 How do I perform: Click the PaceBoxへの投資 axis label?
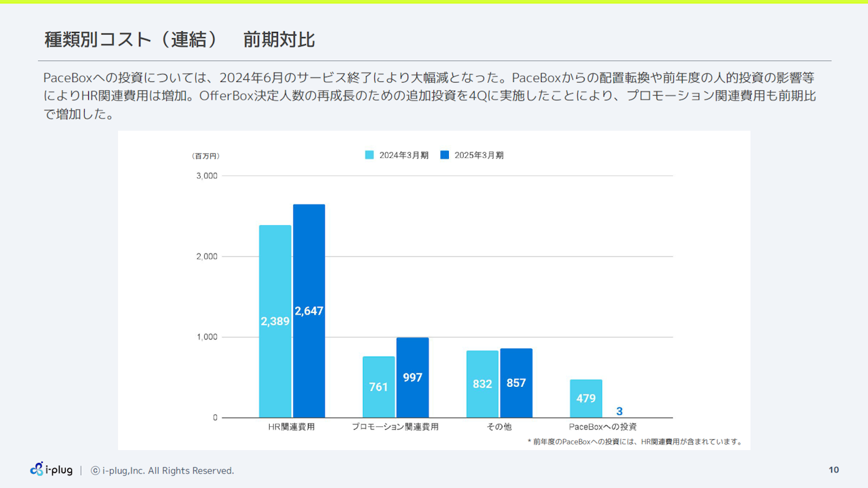(603, 427)
